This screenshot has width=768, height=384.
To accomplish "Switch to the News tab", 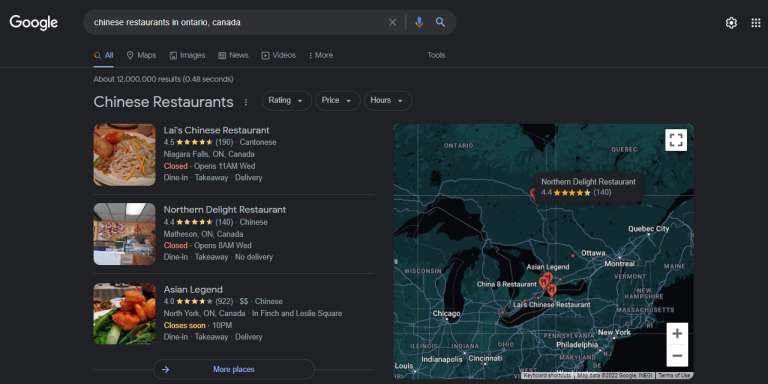I will (233, 55).
